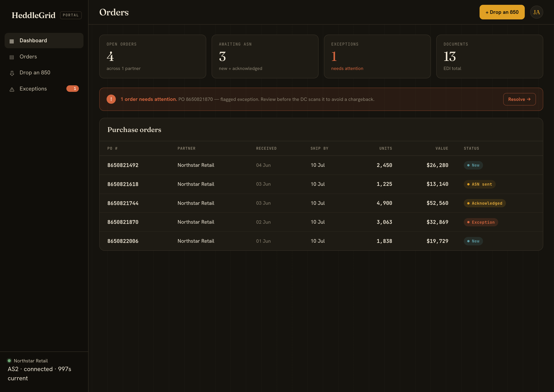Click the 1,838 units cell

(384, 241)
